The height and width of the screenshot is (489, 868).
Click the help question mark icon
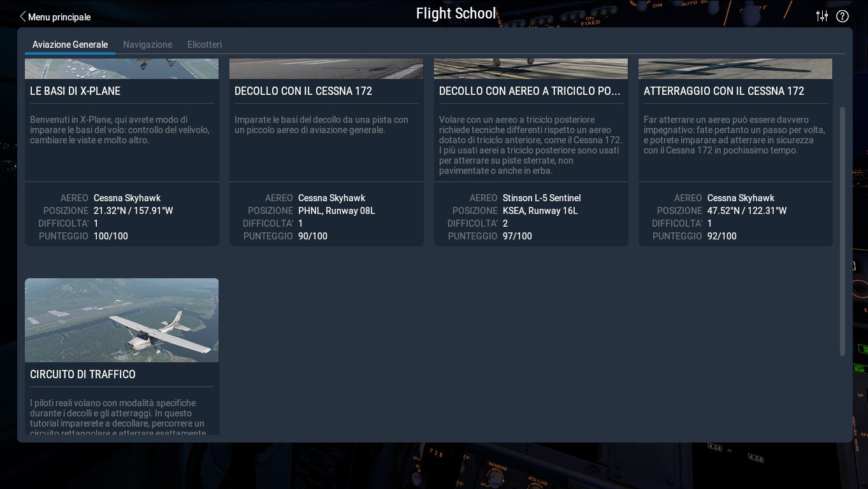[843, 17]
